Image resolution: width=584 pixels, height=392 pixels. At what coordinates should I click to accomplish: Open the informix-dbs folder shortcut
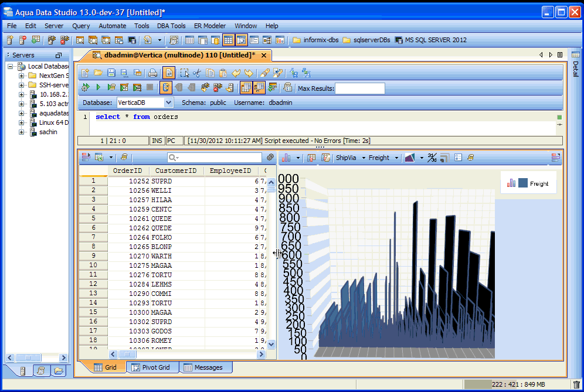coord(315,40)
